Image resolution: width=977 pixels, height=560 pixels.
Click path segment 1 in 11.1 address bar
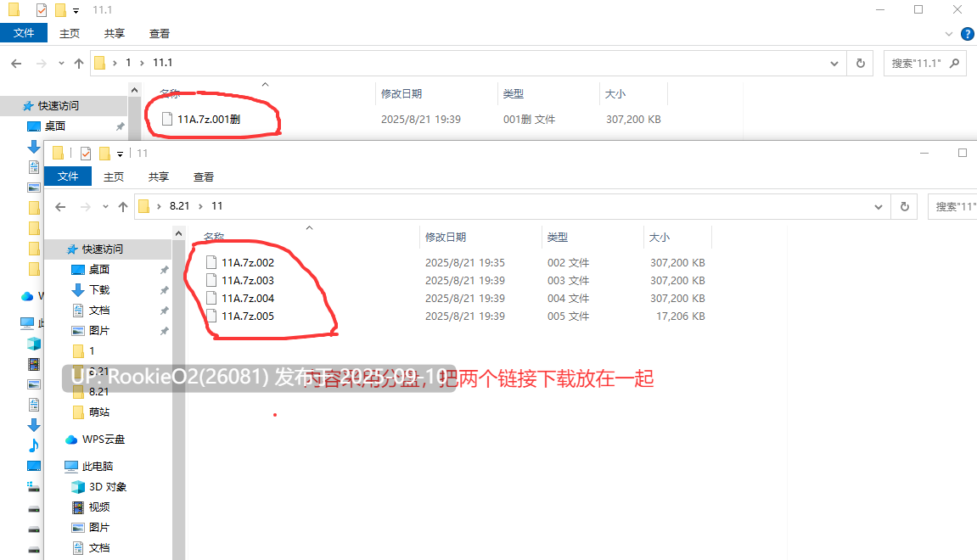128,62
